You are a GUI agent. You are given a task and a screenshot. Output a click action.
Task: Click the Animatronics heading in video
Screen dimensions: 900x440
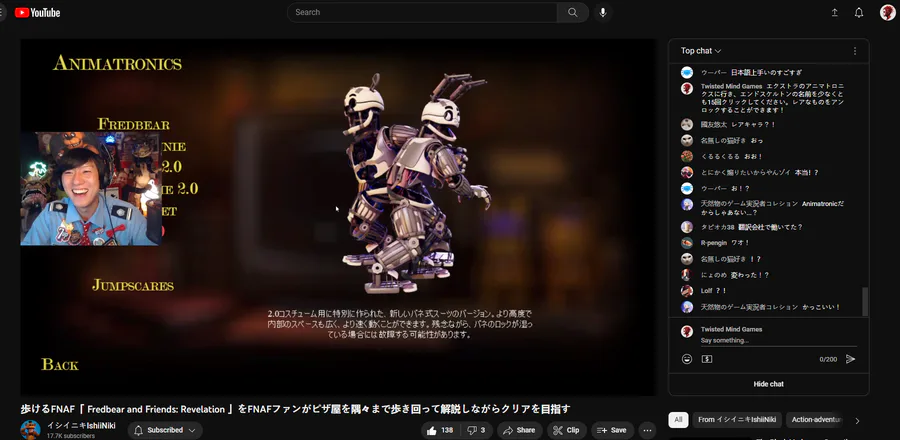point(118,63)
